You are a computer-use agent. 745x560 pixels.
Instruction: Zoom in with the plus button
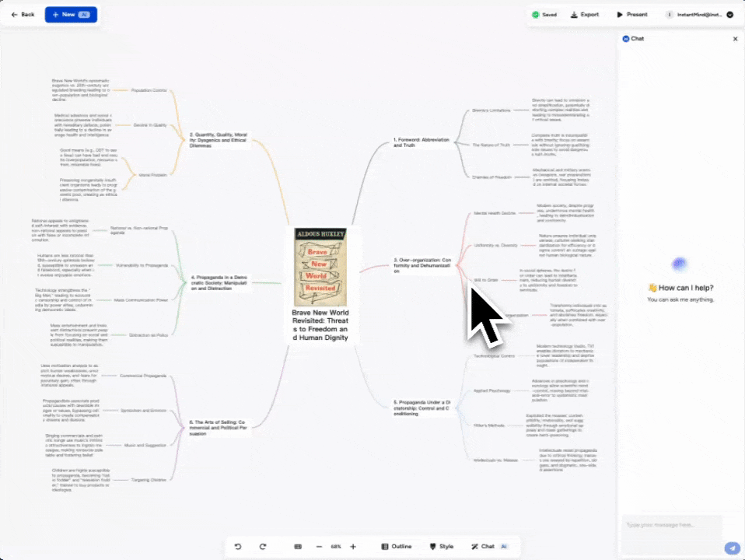(353, 547)
